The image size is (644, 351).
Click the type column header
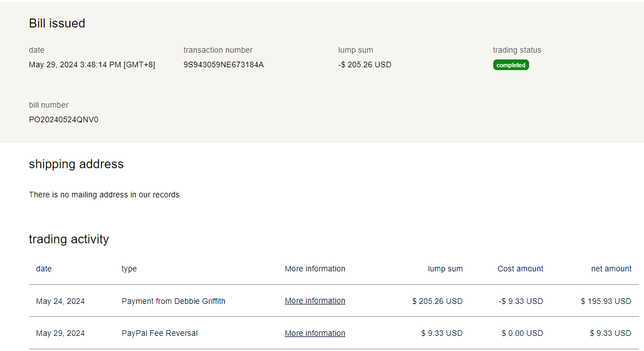[x=129, y=269]
